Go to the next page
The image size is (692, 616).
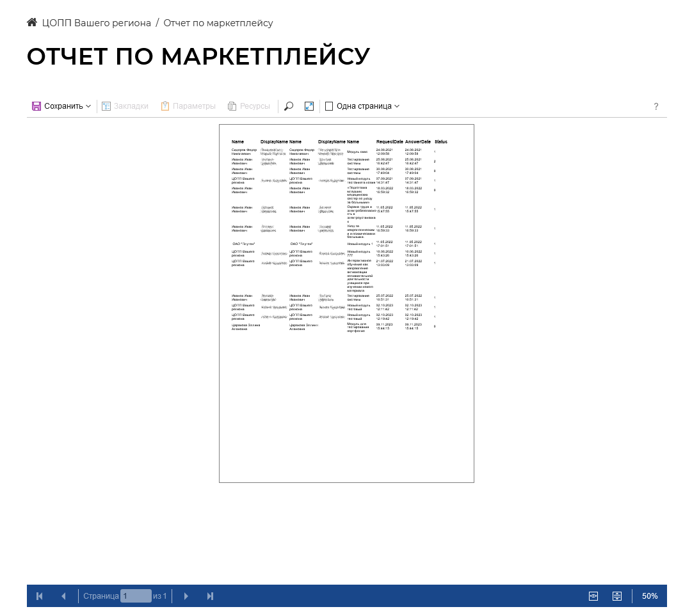pyautogui.click(x=186, y=596)
